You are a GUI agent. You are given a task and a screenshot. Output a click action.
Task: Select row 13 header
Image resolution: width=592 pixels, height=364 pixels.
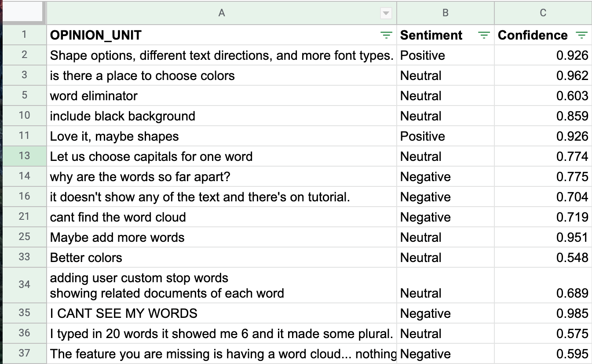pos(24,157)
